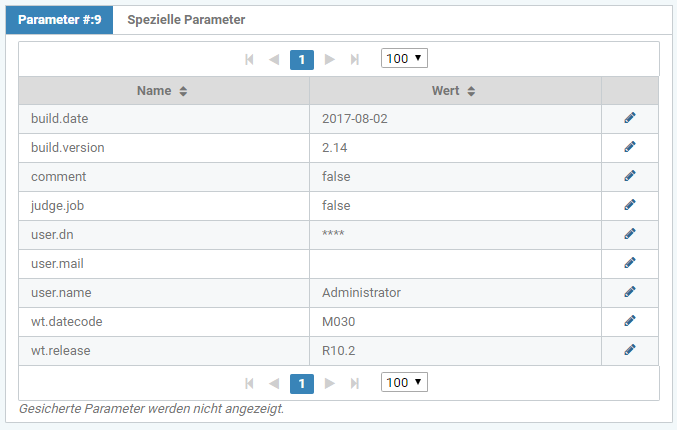Open the top rows-per-page dropdown
The image size is (677, 430).
[404, 59]
